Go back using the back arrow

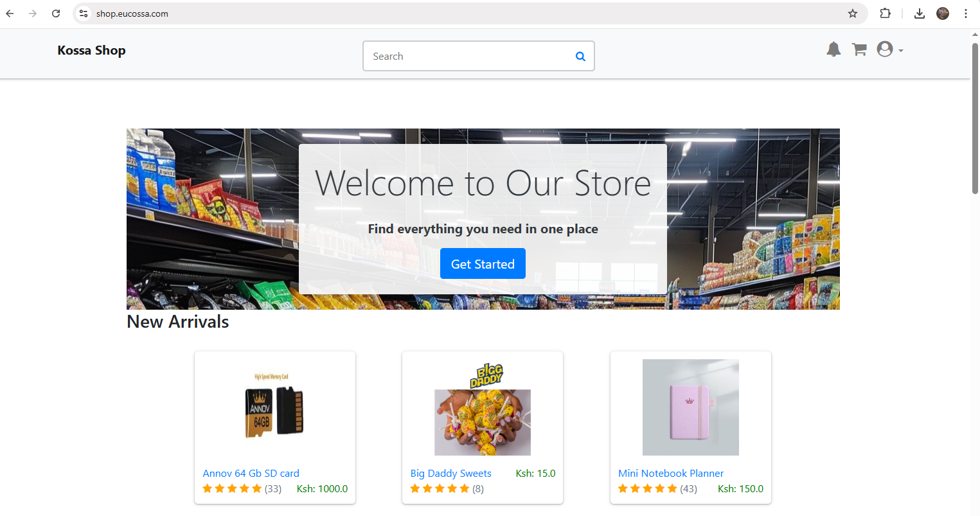point(10,13)
